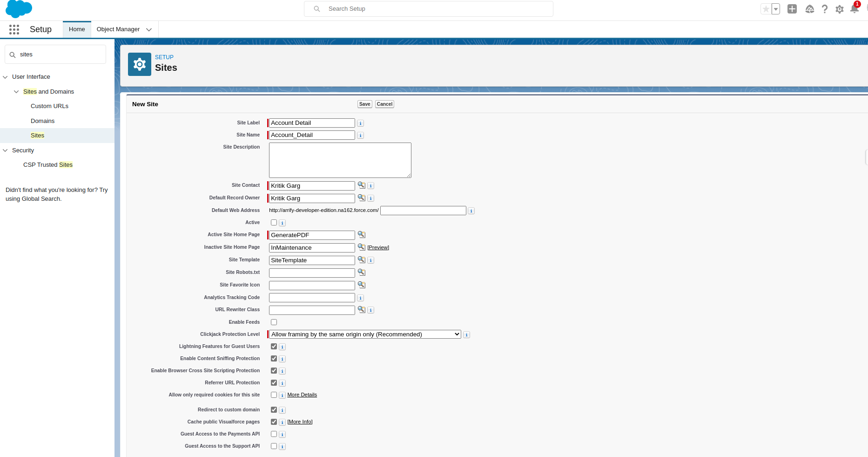Select Sites in the sidebar tree

pyautogui.click(x=37, y=136)
